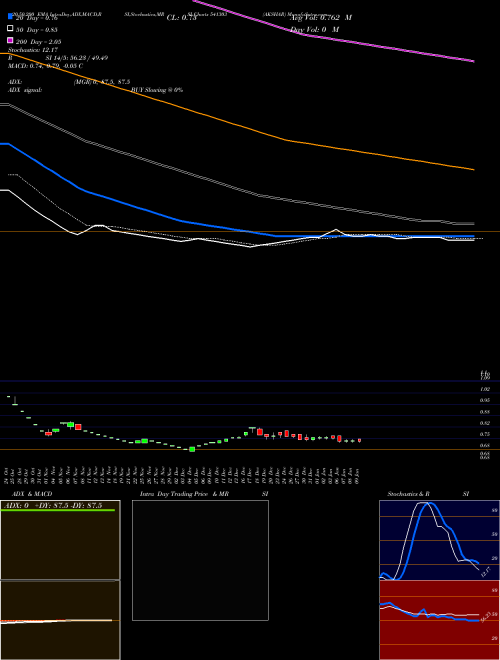500x660 pixels.
Task: Select the '200 Day = 2.05' label
Action: [x=38, y=42]
